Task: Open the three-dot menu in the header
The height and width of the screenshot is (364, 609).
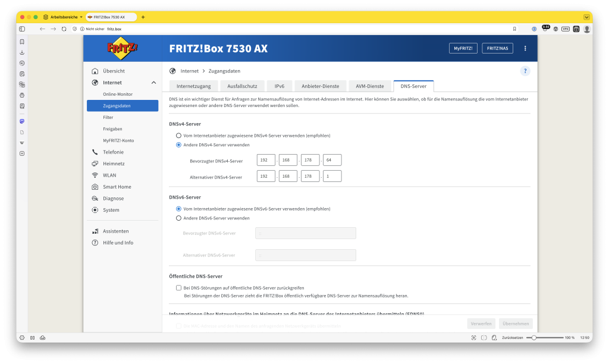Action: pyautogui.click(x=525, y=48)
